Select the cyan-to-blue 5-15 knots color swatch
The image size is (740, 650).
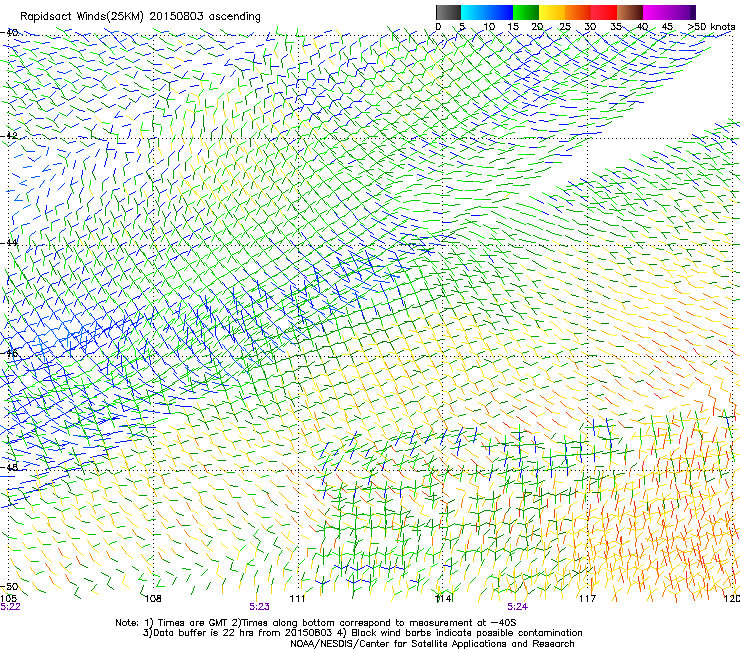487,12
